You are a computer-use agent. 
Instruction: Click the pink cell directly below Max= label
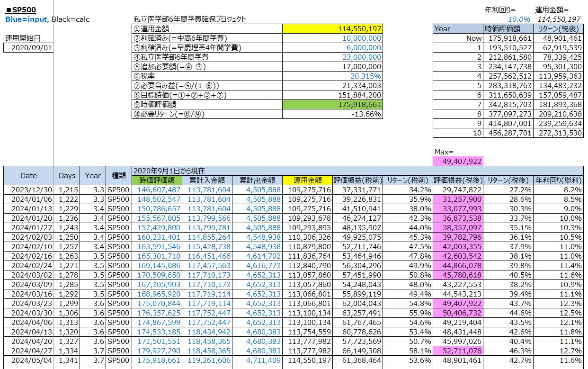(x=459, y=162)
